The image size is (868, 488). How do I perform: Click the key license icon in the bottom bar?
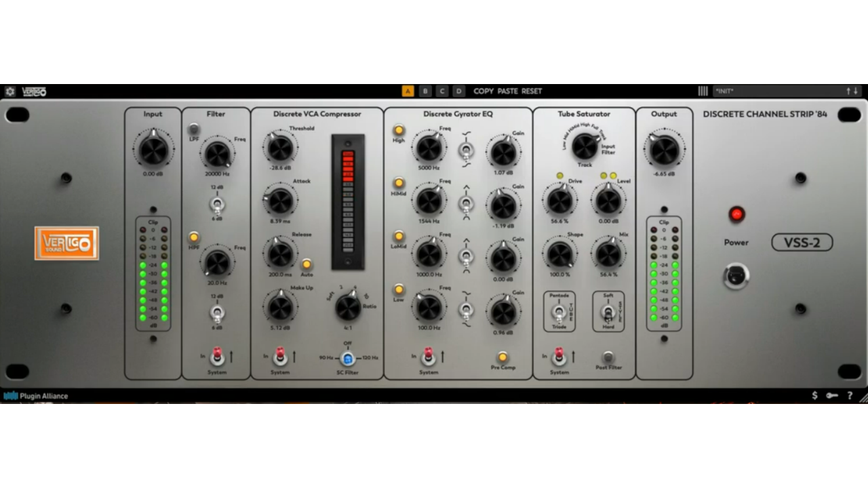(832, 395)
